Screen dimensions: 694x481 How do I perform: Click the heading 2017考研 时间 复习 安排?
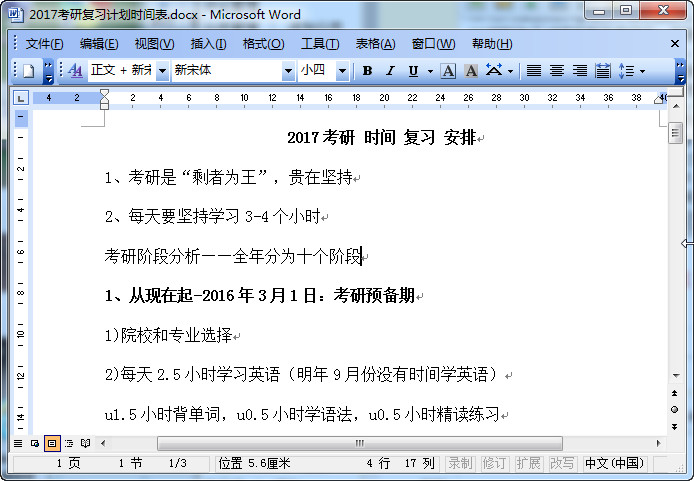pos(382,138)
